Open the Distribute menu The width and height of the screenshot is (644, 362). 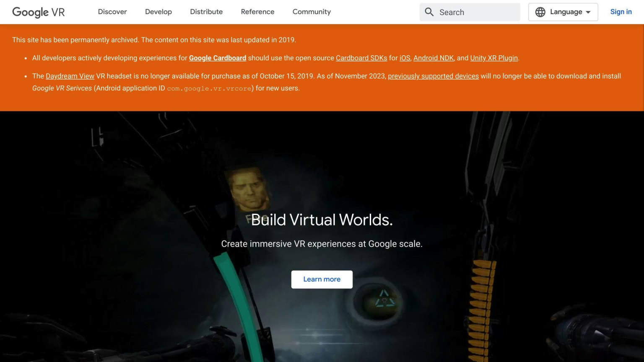coord(206,12)
